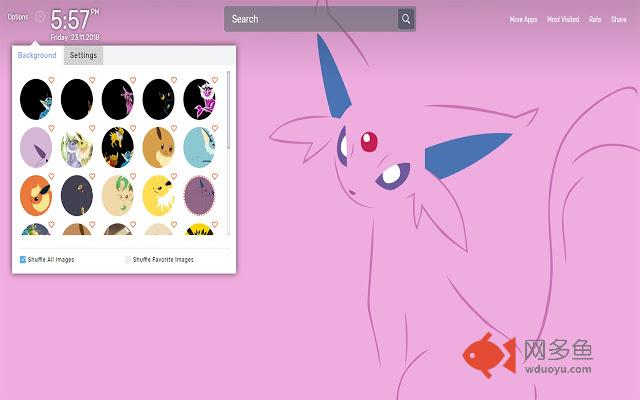Favorite the yellow Jolteon thumbnail
Image resolution: width=640 pixels, height=400 pixels.
click(174, 176)
